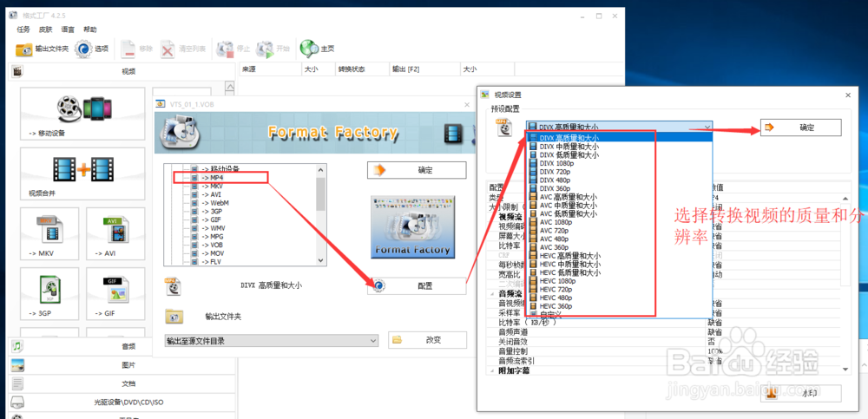Choose the 自定义 preset entry
The height and width of the screenshot is (419, 868).
point(619,314)
